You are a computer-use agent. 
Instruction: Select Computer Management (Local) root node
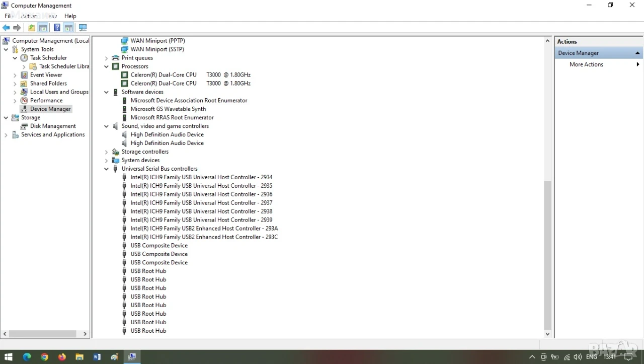tap(50, 41)
